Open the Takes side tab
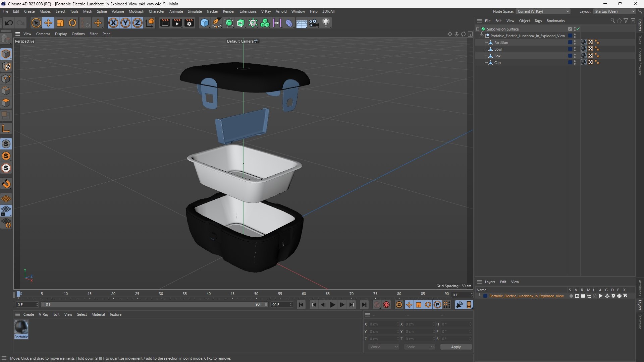The height and width of the screenshot is (362, 644). pos(640,40)
